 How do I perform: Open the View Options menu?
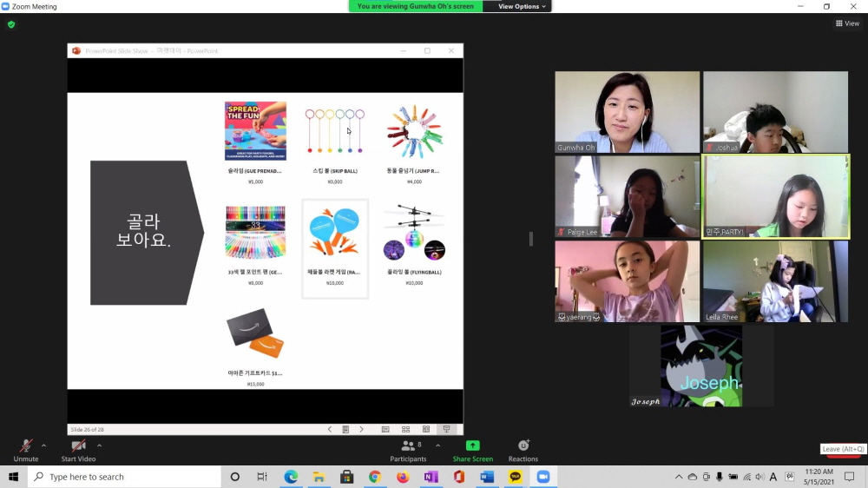[x=522, y=6]
